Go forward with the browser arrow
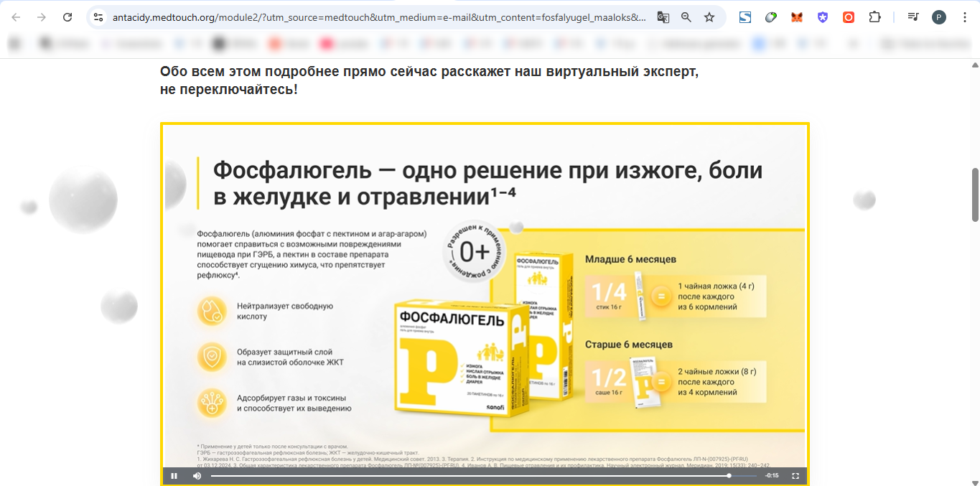The width and height of the screenshot is (980, 486). pos(42,17)
